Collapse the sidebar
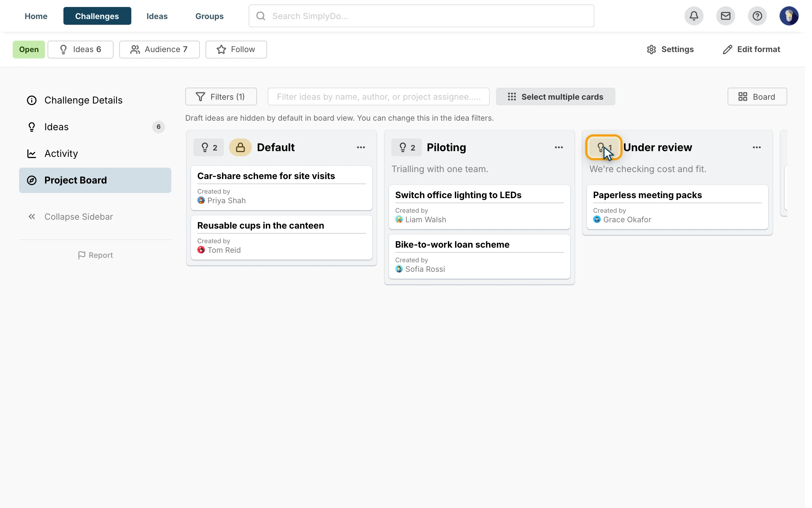This screenshot has width=812, height=508. tap(70, 217)
